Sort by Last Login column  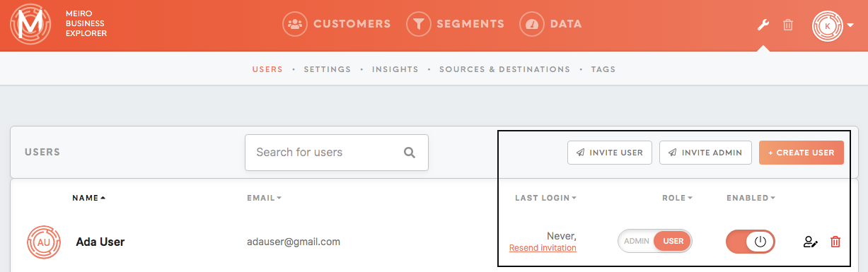[x=545, y=198]
